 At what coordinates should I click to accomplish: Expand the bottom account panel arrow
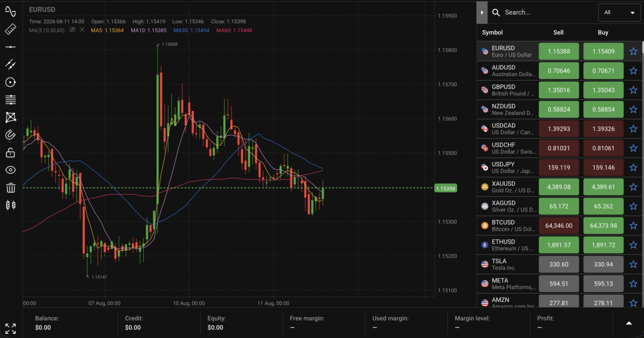click(x=628, y=323)
